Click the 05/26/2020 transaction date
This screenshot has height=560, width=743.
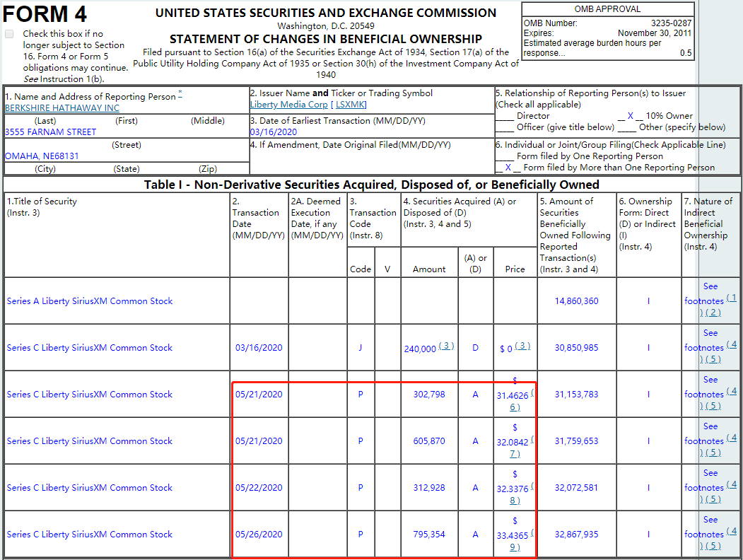click(x=259, y=535)
